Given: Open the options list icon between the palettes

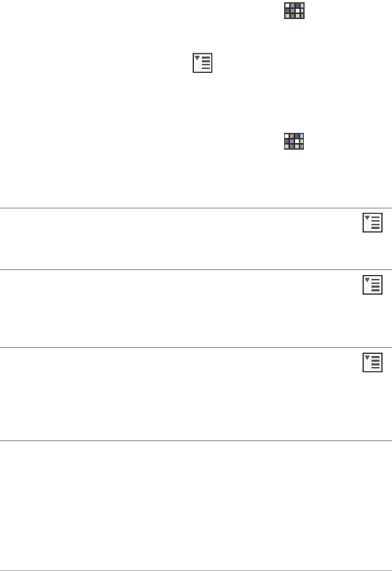Looking at the screenshot, I should pos(203,63).
